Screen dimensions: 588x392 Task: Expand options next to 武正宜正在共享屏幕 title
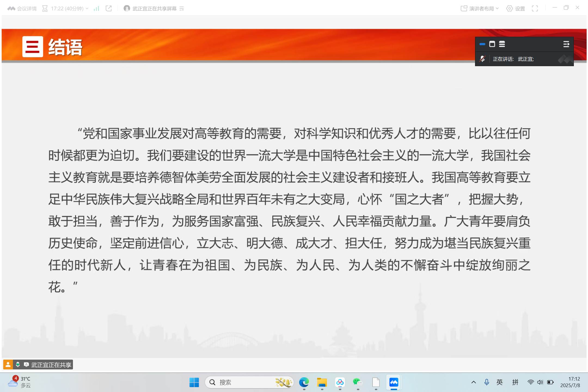click(x=182, y=9)
